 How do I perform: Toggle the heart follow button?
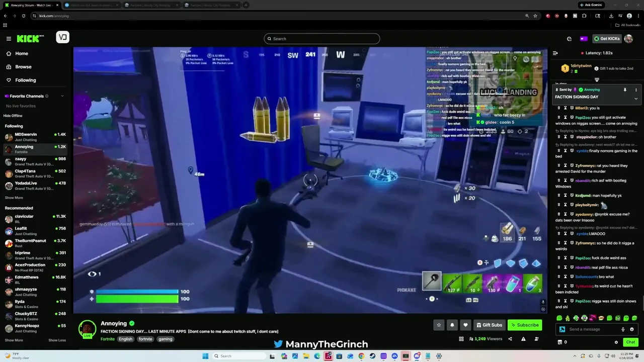465,325
